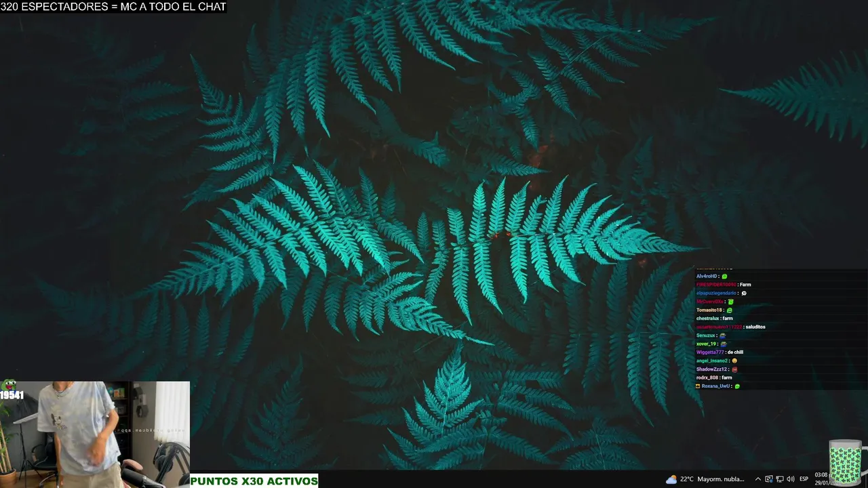
Task: Open the Meet Now camera tray icon
Action: coord(769,479)
